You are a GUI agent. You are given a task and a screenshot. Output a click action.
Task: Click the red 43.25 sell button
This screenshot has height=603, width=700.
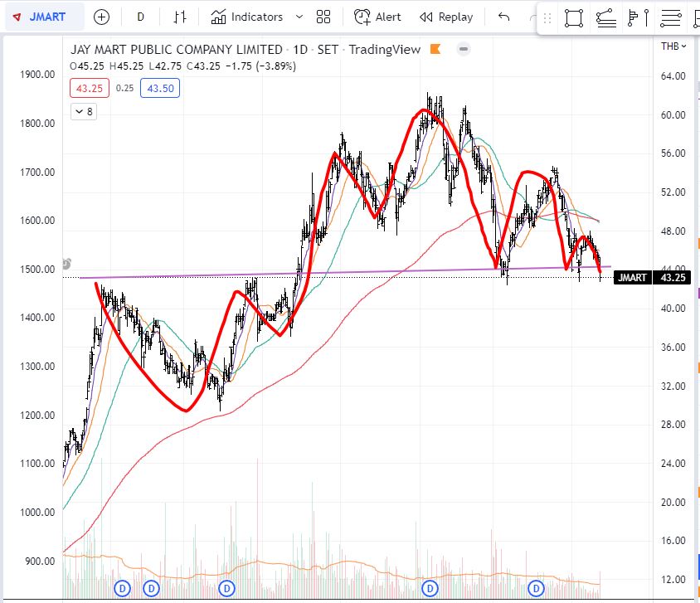(x=90, y=89)
